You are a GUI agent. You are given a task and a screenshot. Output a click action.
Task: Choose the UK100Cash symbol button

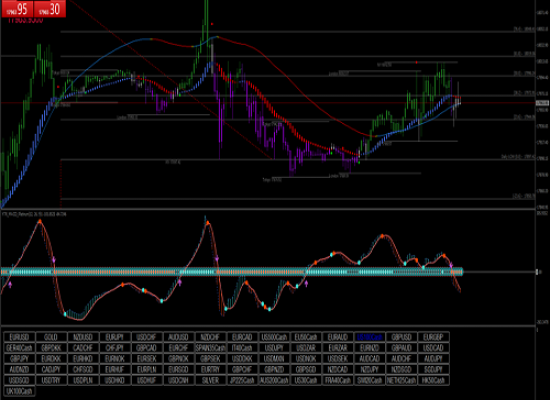19,391
